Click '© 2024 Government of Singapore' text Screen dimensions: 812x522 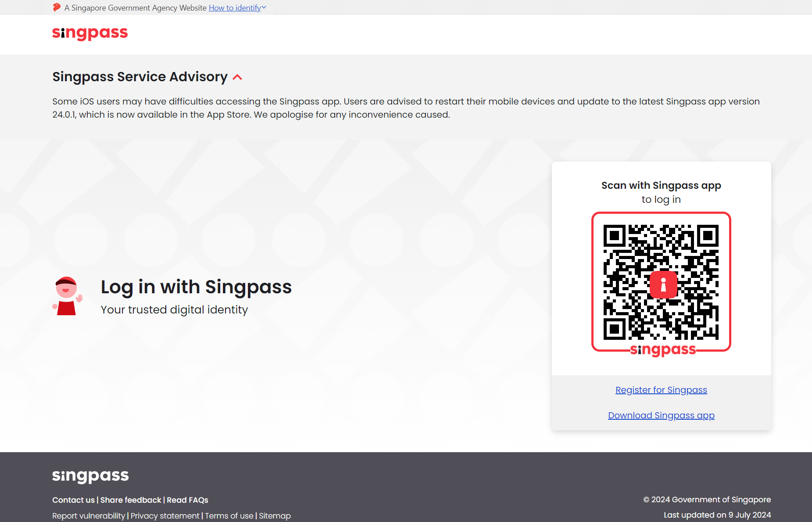(x=707, y=500)
